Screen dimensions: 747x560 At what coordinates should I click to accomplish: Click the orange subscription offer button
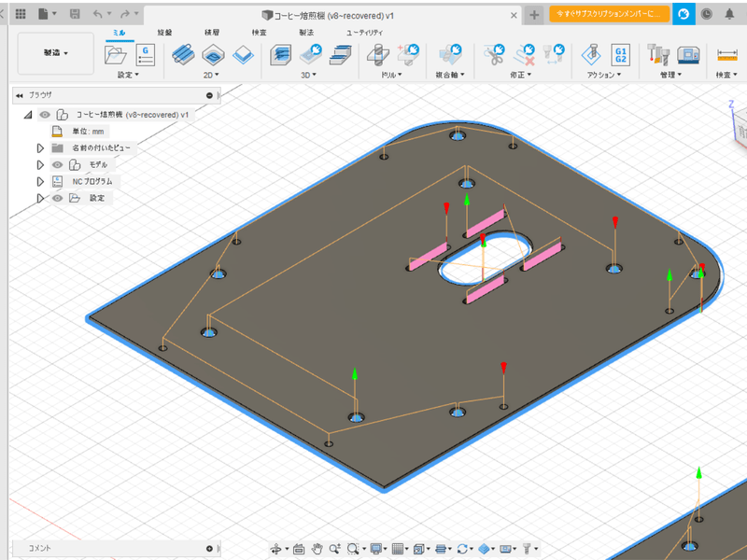[x=608, y=14]
